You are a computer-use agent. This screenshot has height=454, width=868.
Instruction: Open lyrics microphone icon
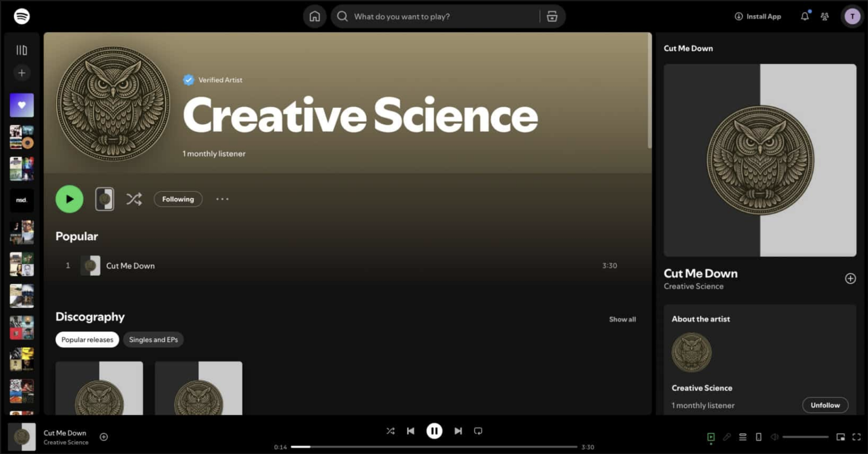(727, 437)
